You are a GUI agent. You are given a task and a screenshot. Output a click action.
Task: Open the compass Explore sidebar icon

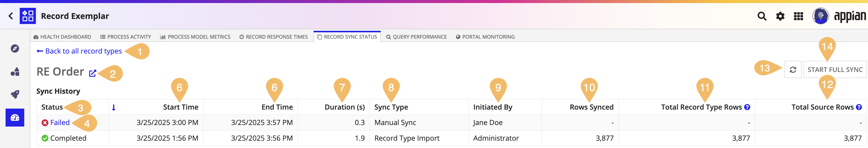tap(15, 48)
